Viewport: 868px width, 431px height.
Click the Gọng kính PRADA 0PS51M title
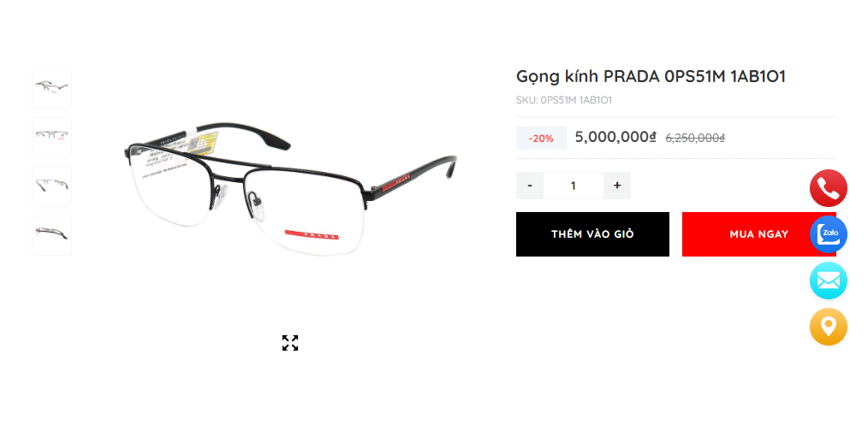[x=651, y=76]
